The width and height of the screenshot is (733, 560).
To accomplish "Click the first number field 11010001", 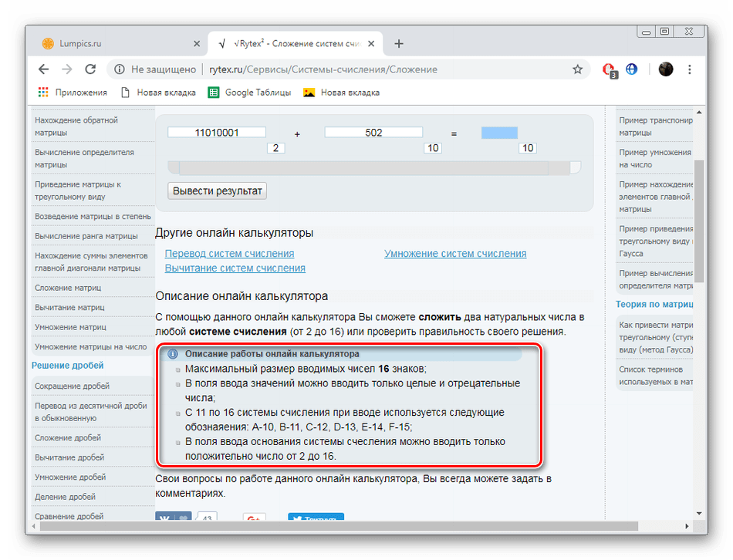I will [217, 133].
